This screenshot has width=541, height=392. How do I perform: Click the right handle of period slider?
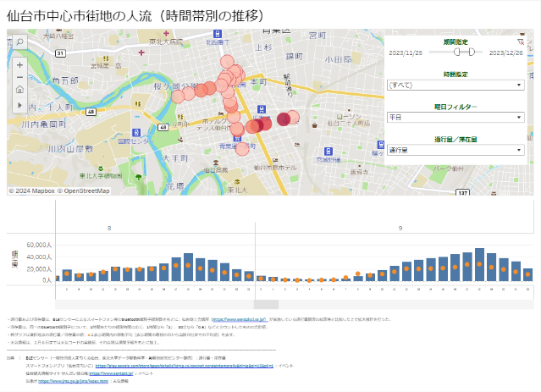click(472, 52)
